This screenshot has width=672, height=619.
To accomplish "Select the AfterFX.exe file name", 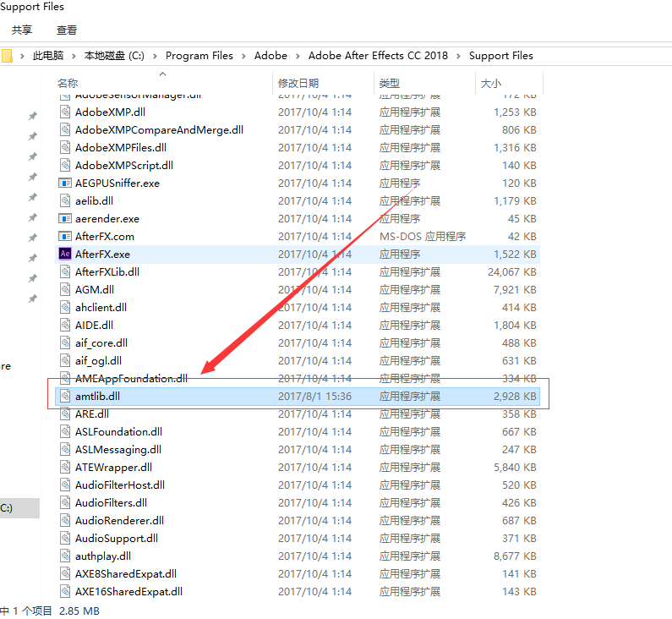I will pos(102,255).
